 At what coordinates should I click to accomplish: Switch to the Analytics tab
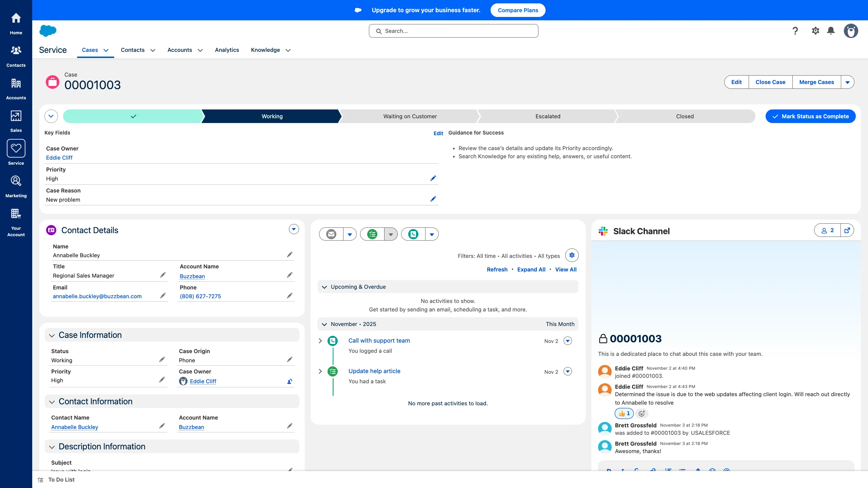[x=227, y=50]
